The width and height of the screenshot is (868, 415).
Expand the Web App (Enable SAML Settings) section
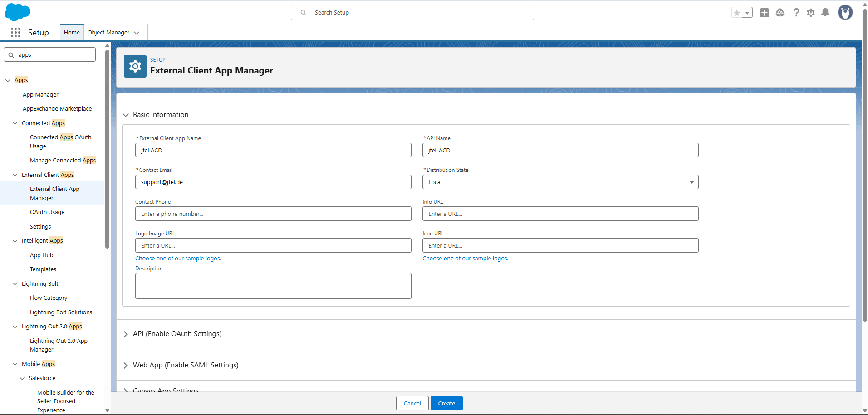[185, 365]
